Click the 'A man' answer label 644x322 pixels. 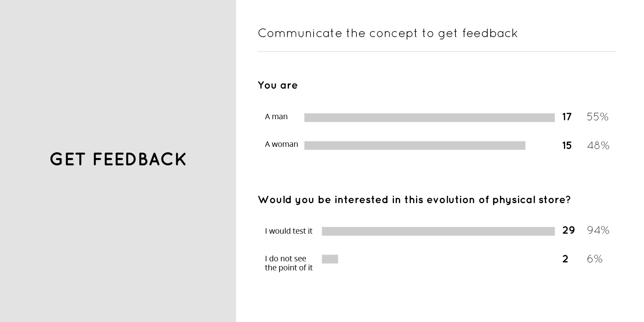pos(276,117)
